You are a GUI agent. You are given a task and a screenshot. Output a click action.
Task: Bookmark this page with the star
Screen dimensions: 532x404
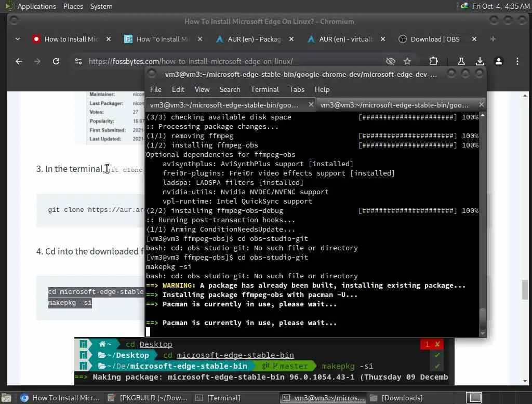point(407,61)
